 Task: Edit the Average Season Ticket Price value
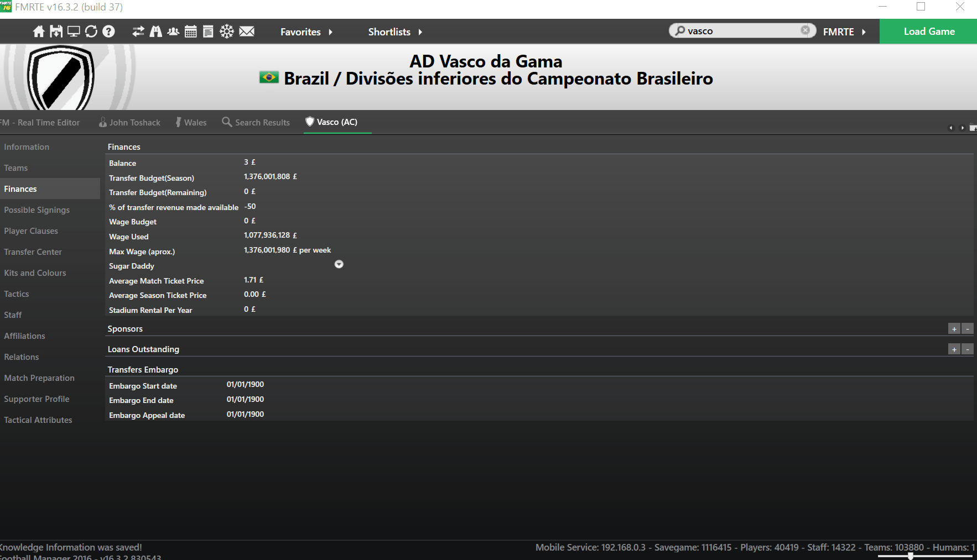tap(255, 294)
